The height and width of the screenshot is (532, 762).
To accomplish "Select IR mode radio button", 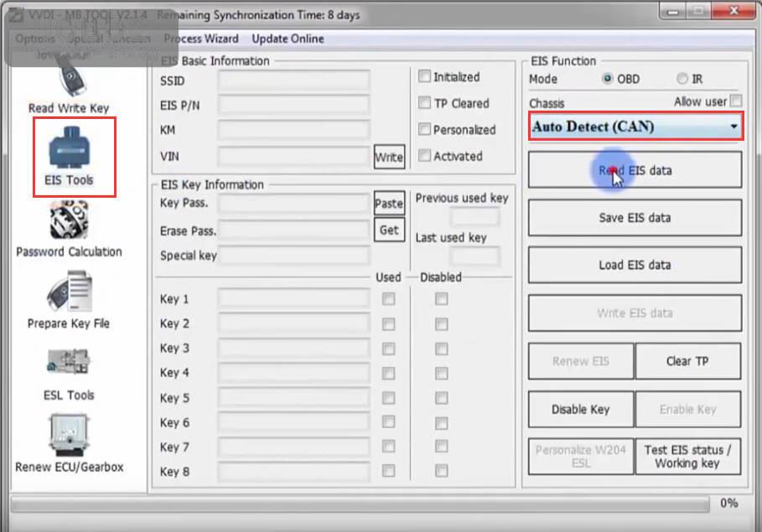I will click(682, 78).
